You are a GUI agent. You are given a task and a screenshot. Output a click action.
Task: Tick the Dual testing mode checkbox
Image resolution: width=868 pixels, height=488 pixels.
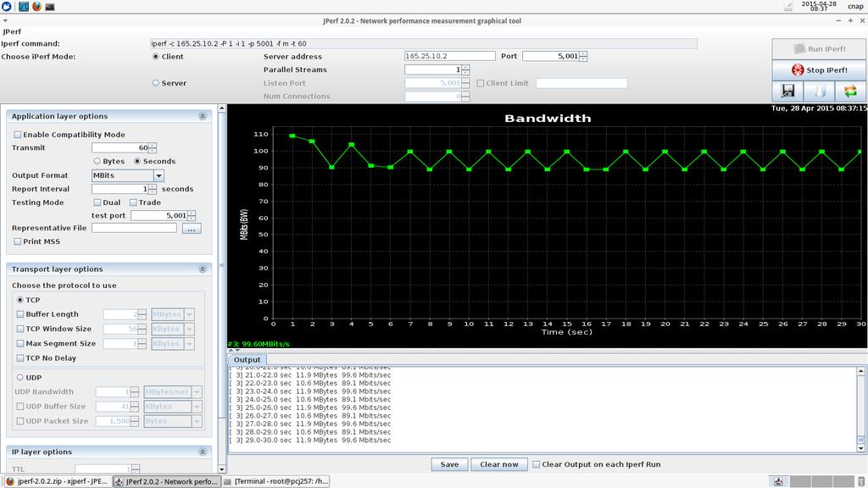click(x=97, y=202)
